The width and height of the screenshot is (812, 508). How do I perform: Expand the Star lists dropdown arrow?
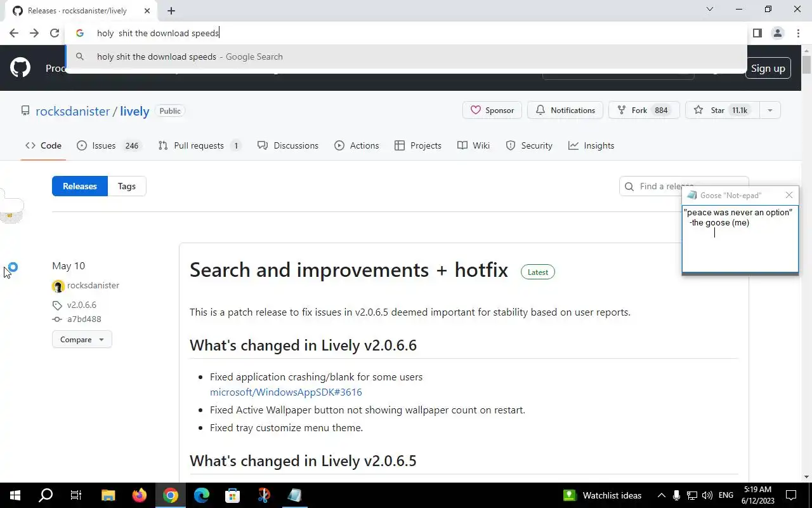[x=769, y=110]
